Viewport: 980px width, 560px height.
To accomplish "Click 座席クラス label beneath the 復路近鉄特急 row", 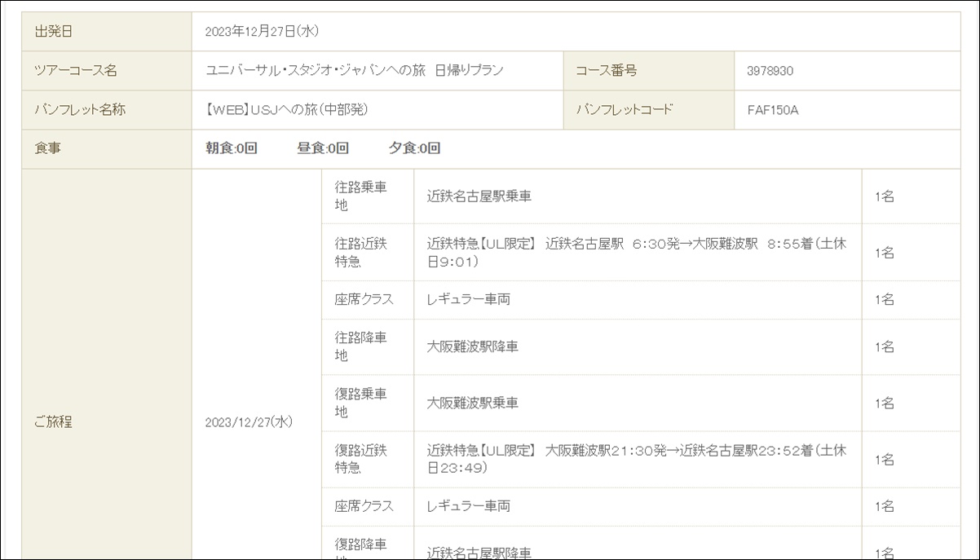I will (364, 506).
